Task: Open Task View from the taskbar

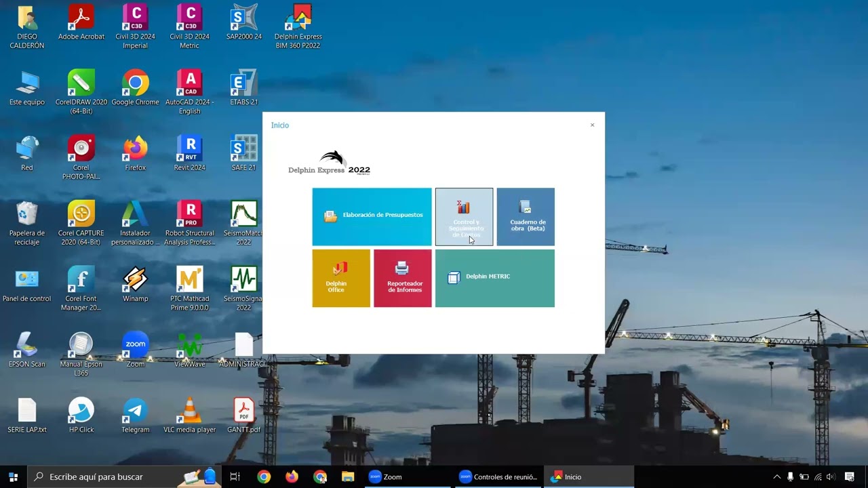Action: pyautogui.click(x=235, y=477)
